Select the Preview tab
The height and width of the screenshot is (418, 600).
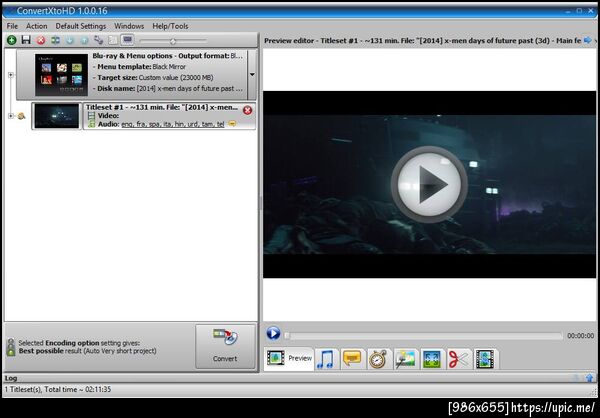coord(289,359)
